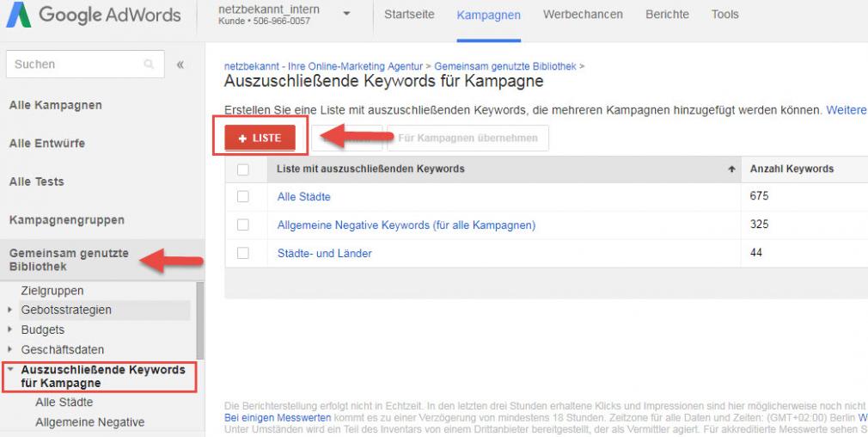The height and width of the screenshot is (437, 868).
Task: Collapse Auszuschließende Keywords für Kampagne arrow
Action: (x=9, y=369)
